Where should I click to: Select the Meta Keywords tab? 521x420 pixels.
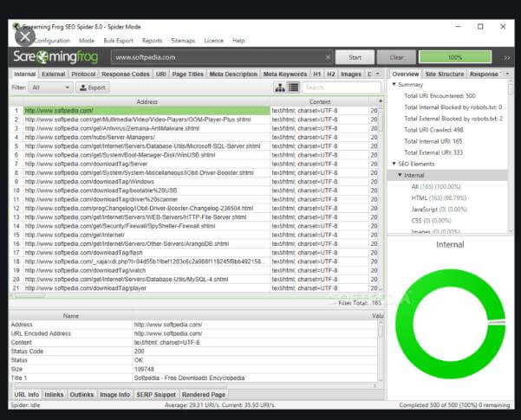[285, 74]
